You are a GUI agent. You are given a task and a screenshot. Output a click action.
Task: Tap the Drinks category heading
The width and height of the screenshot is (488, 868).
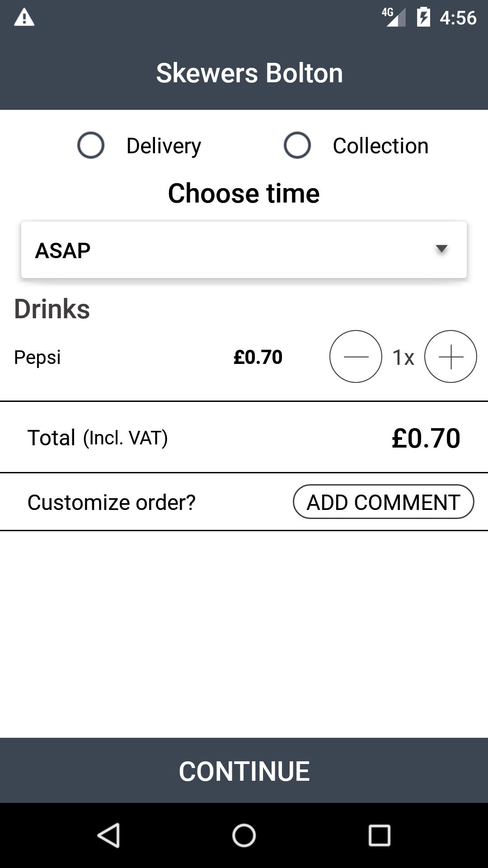pos(52,309)
